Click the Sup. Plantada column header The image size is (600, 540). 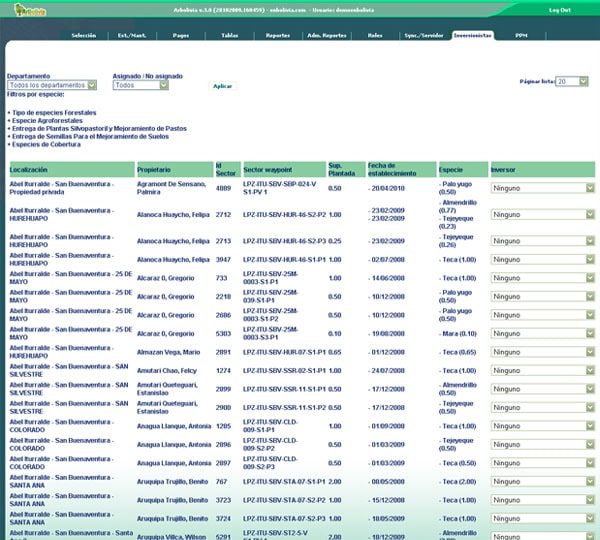(x=346, y=169)
